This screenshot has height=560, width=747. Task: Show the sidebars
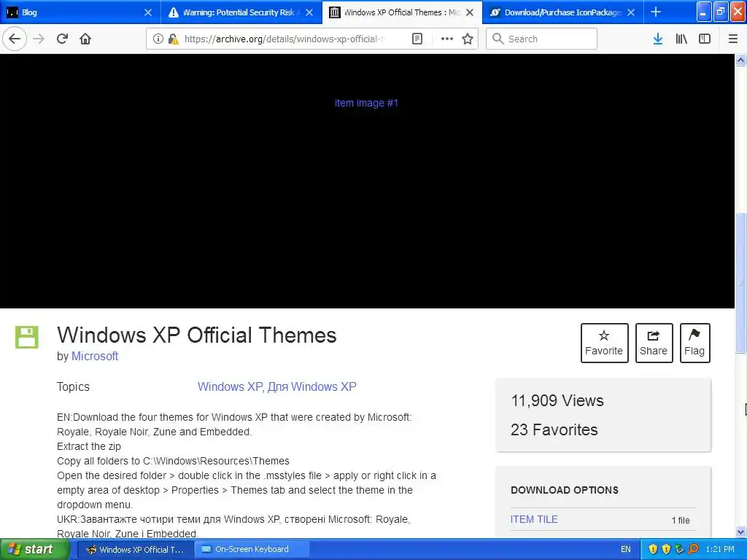[x=705, y=39]
